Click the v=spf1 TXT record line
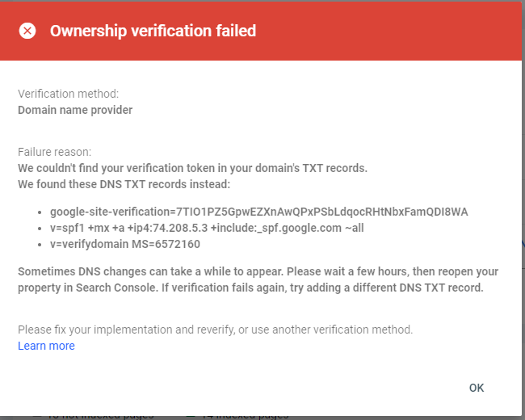 (x=207, y=228)
